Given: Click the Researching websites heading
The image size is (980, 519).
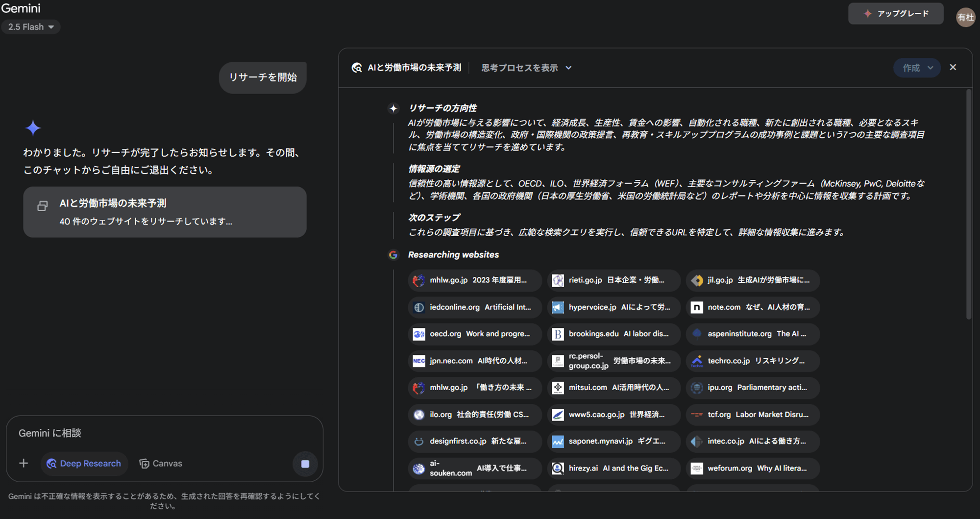Looking at the screenshot, I should (453, 255).
